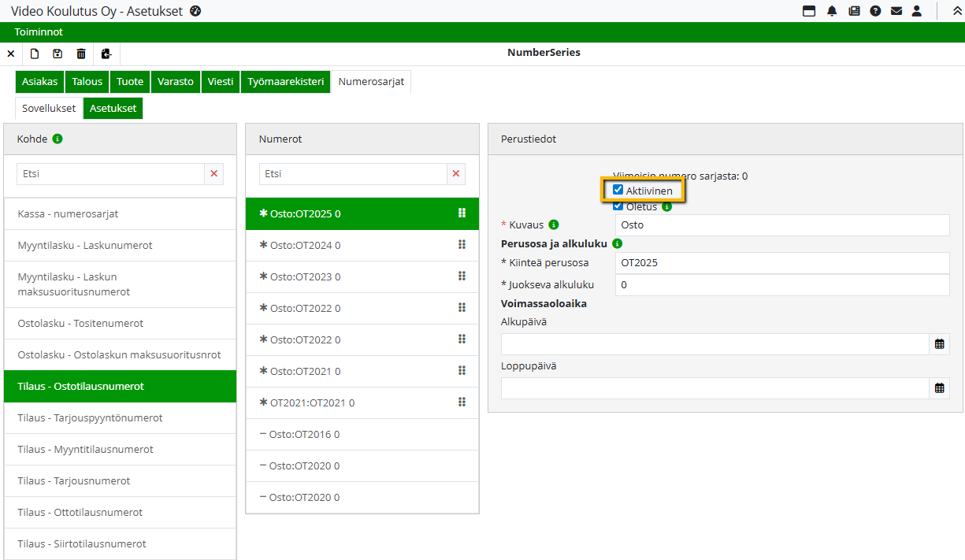Open the messages envelope icon
The width and height of the screenshot is (965, 560).
tap(896, 11)
